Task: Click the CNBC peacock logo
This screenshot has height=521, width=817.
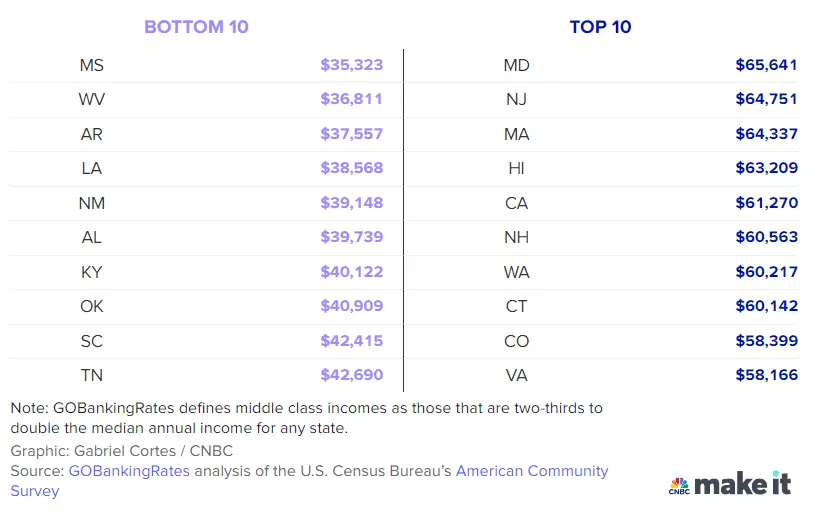Action: click(x=679, y=485)
